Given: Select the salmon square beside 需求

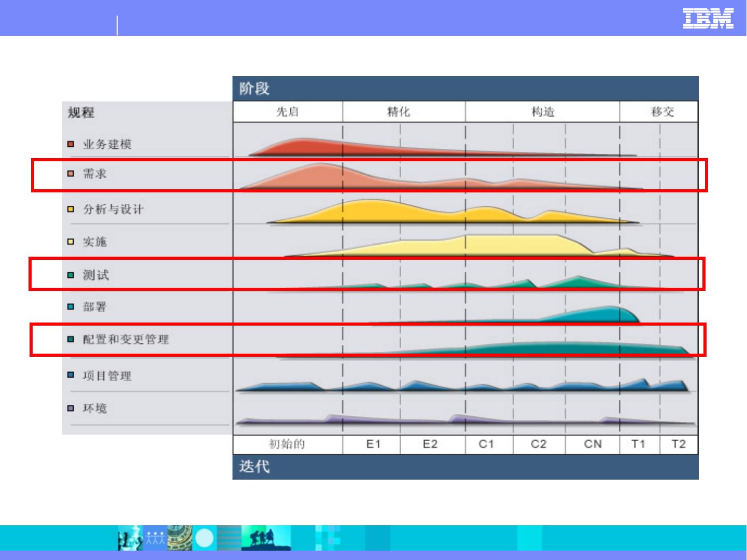Looking at the screenshot, I should tap(71, 174).
